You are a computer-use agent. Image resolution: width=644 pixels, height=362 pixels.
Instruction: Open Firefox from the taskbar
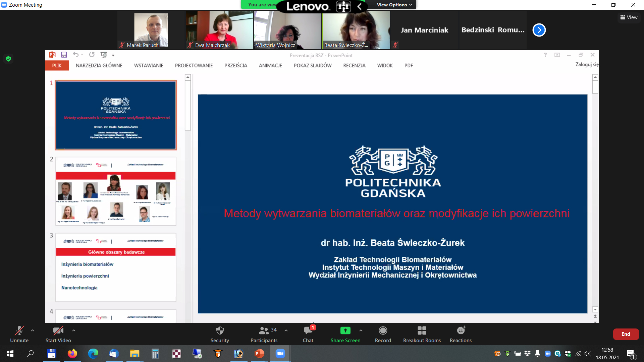point(72,353)
